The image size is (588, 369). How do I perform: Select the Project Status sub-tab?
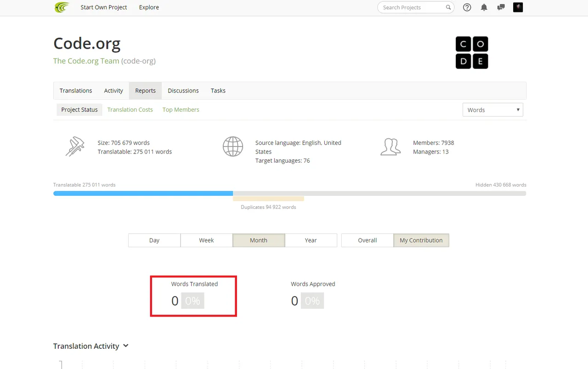tap(79, 109)
